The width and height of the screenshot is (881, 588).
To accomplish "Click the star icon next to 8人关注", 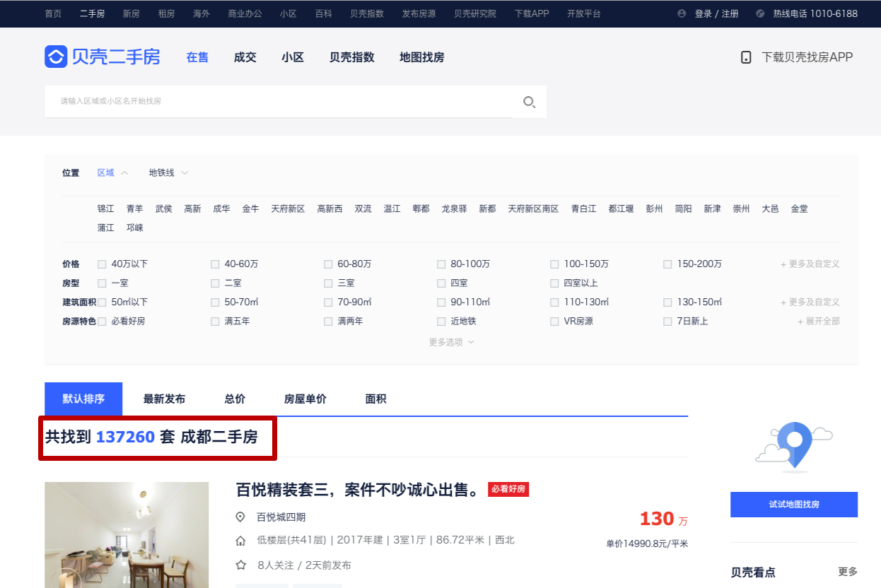I will tap(240, 565).
